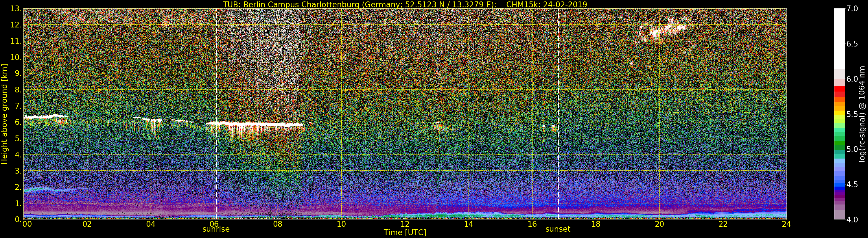Click the 'CHM15k: 24-02-2019' text in title
Screen dimensions: 868x238
pos(547,4)
